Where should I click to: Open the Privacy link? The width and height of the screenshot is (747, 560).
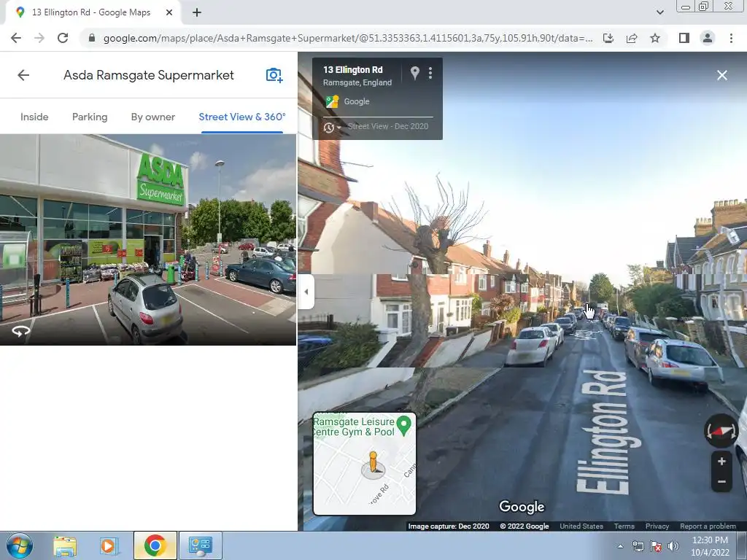coord(657,526)
